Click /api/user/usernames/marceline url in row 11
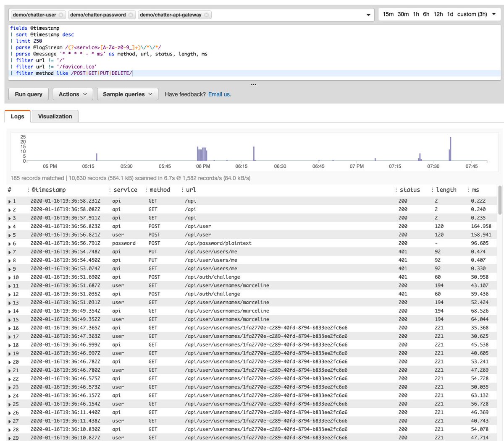The image size is (504, 441). click(x=227, y=285)
